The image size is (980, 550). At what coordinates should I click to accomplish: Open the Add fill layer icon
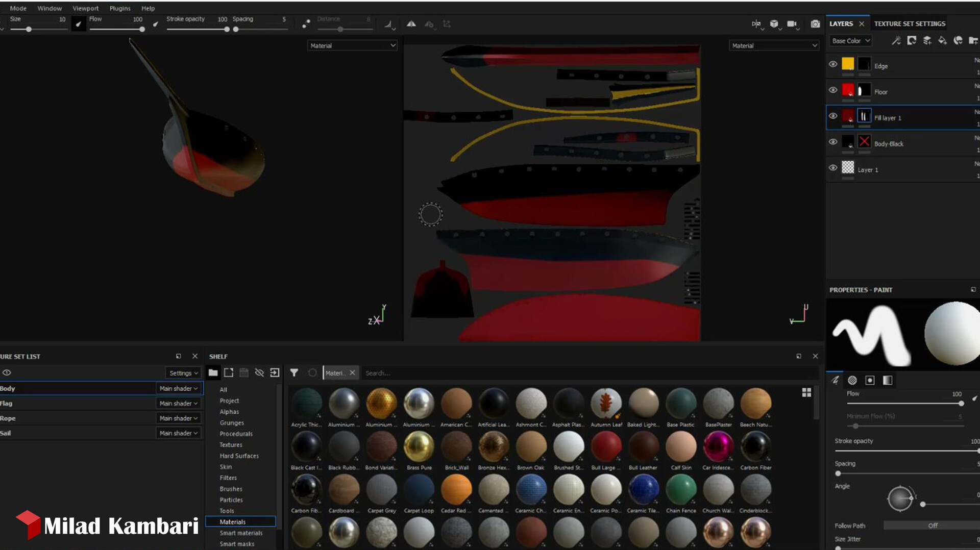point(943,40)
